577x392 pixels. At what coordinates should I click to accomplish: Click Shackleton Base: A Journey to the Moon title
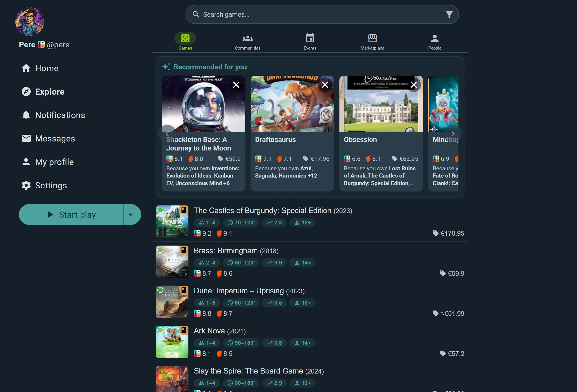(199, 144)
